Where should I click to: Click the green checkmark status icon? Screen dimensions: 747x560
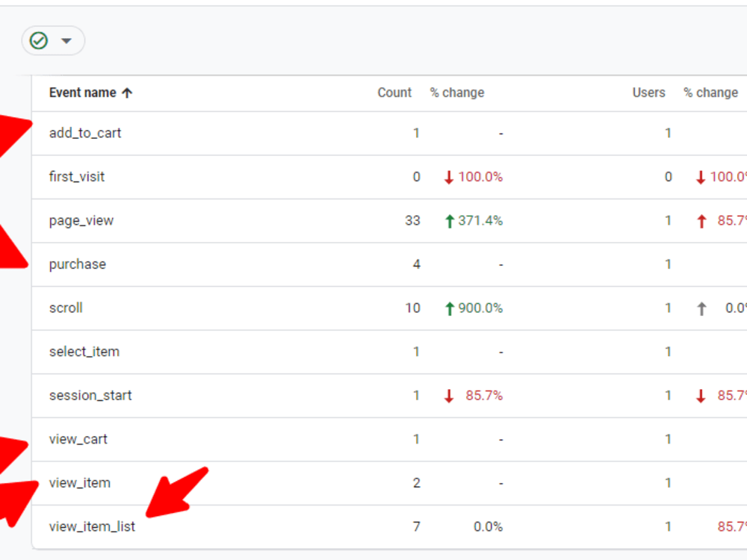pyautogui.click(x=39, y=41)
